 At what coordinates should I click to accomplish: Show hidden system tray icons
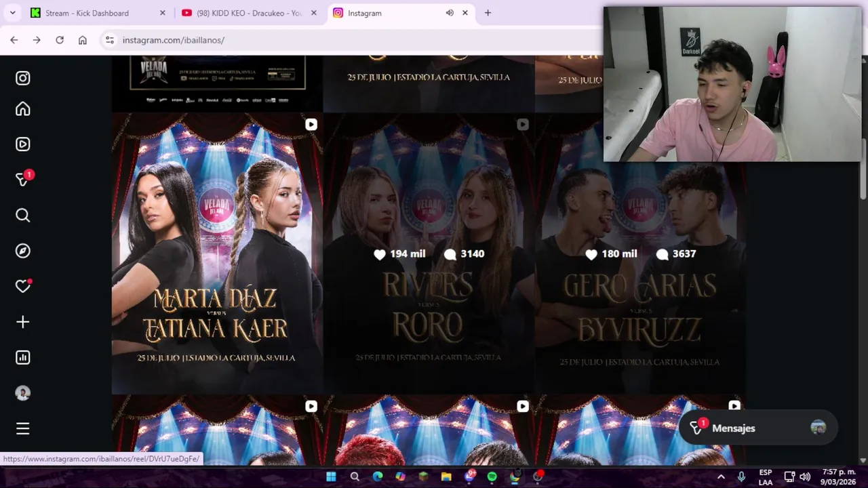pos(721,476)
